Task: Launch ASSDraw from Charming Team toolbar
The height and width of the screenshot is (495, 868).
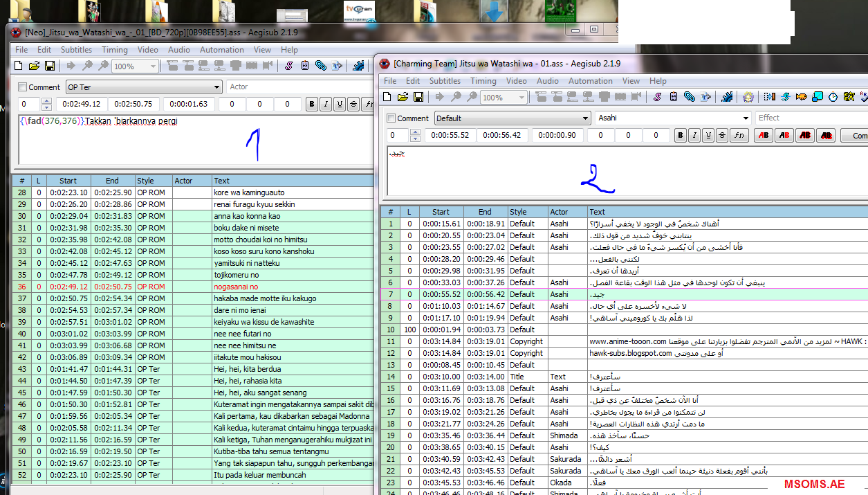Action: [747, 97]
